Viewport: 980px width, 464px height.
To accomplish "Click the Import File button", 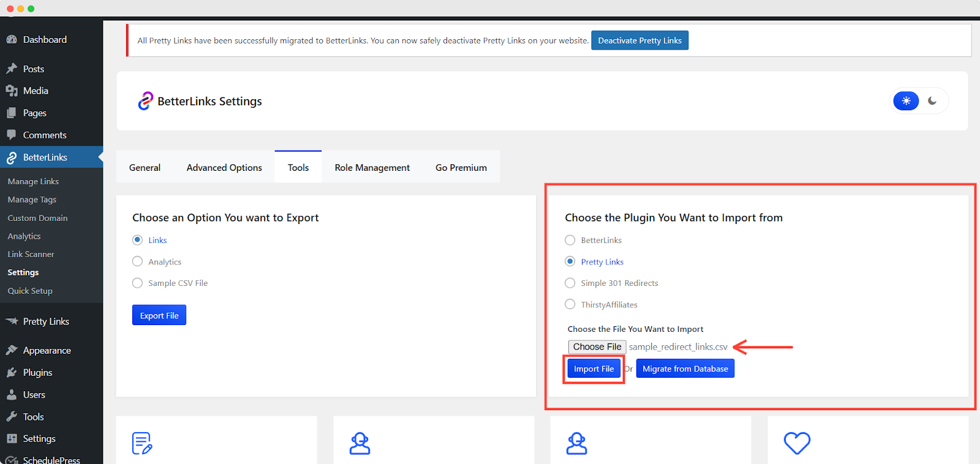I will 594,369.
